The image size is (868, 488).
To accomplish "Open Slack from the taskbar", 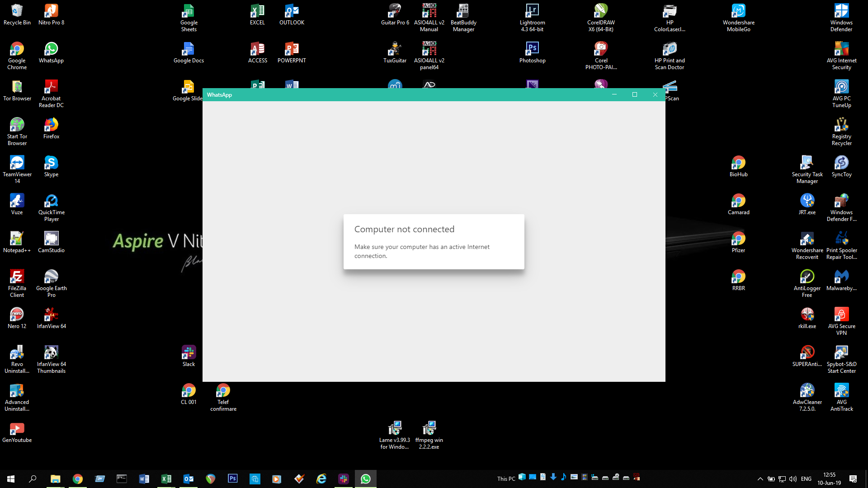I will pyautogui.click(x=344, y=479).
